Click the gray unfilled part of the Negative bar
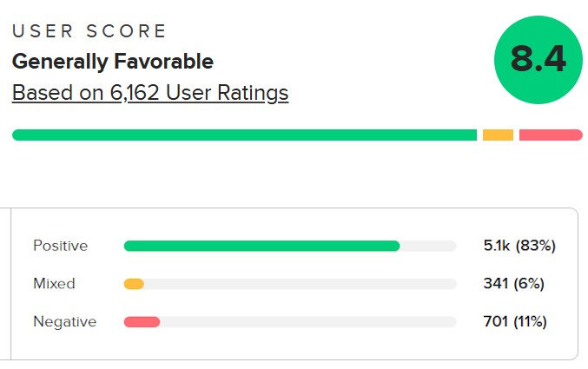Viewport: 588px width, 369px height. click(308, 322)
